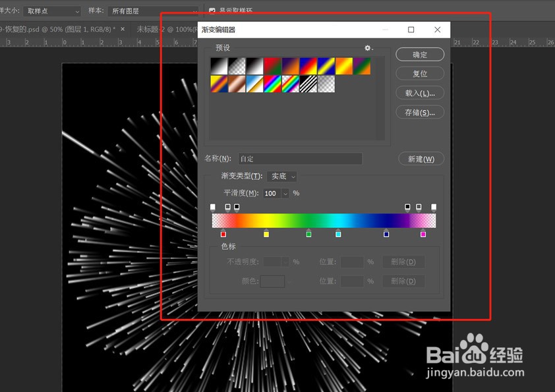Close the 恢复的.psd document tab
Viewport: 555px width, 392px height.
[123, 29]
